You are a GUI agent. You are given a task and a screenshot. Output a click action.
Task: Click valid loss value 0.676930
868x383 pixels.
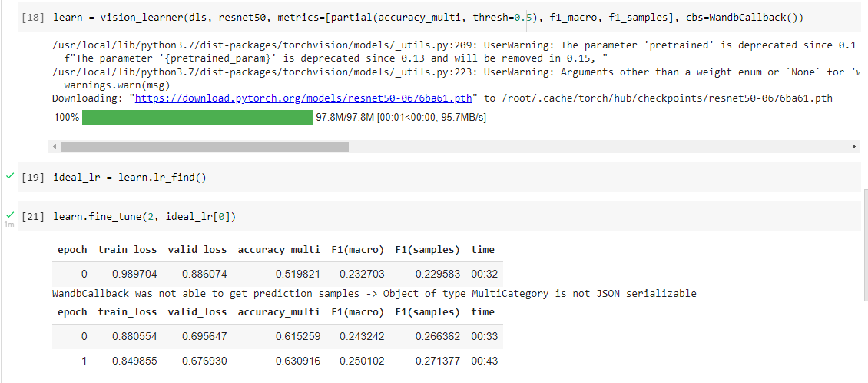pos(204,361)
